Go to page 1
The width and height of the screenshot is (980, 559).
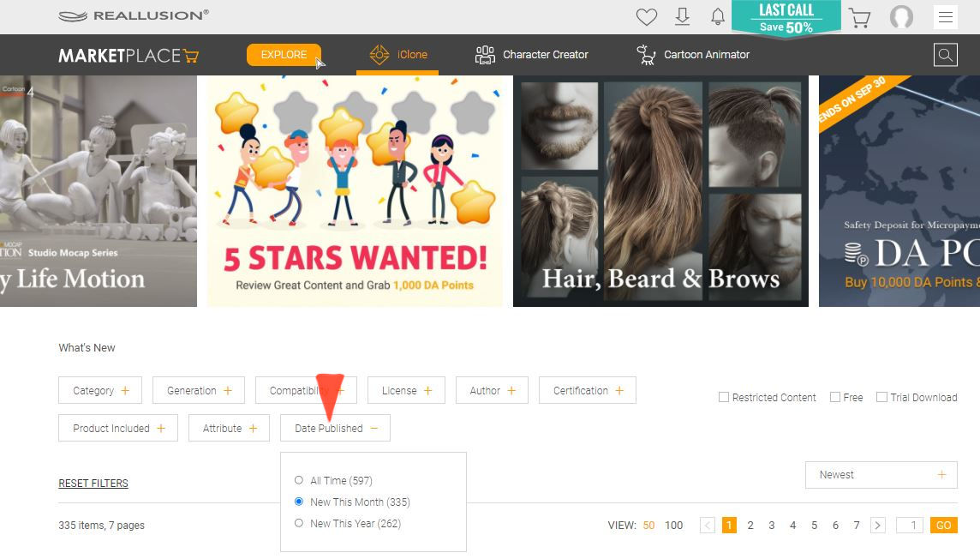click(729, 526)
